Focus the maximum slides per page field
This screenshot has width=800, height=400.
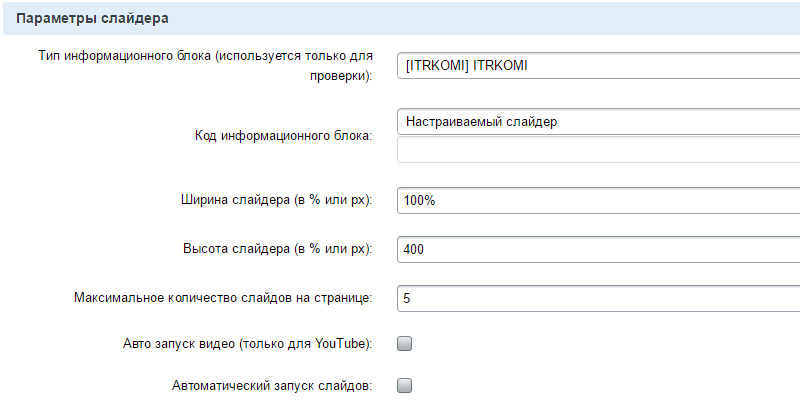[598, 297]
